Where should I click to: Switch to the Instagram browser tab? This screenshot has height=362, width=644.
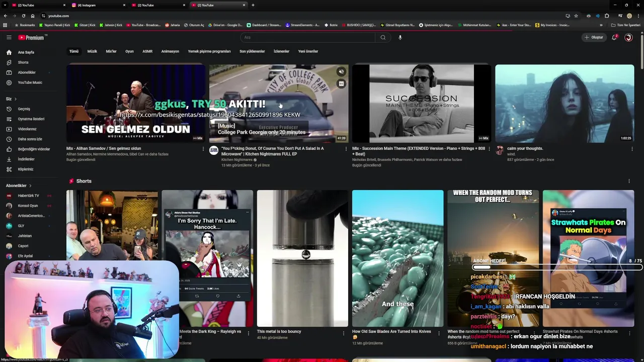(x=98, y=5)
